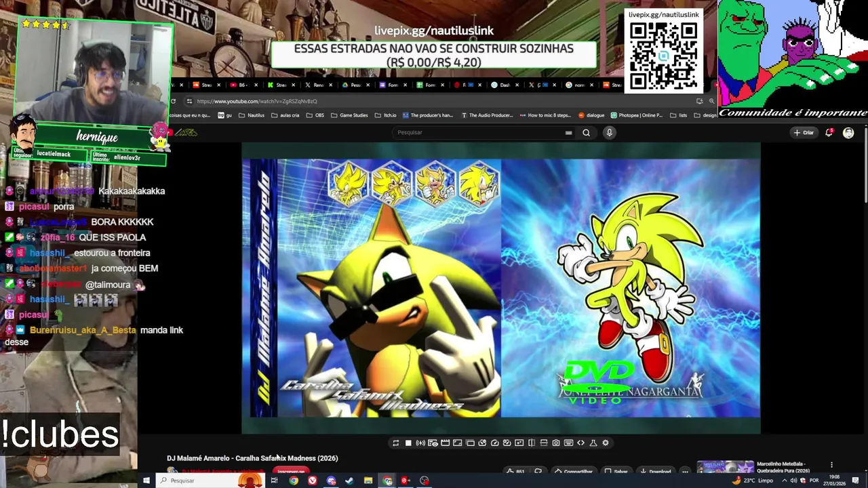Click the browser reload icon
This screenshot has height=488, width=868.
173,101
